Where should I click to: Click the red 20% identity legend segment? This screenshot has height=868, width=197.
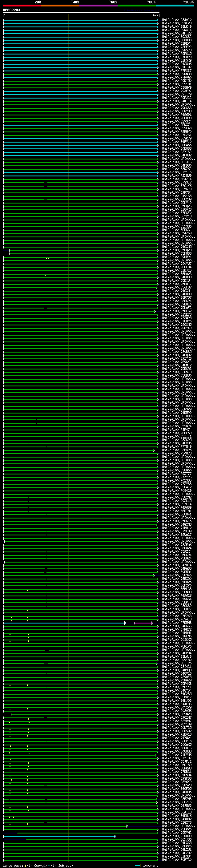tap(22, 6)
